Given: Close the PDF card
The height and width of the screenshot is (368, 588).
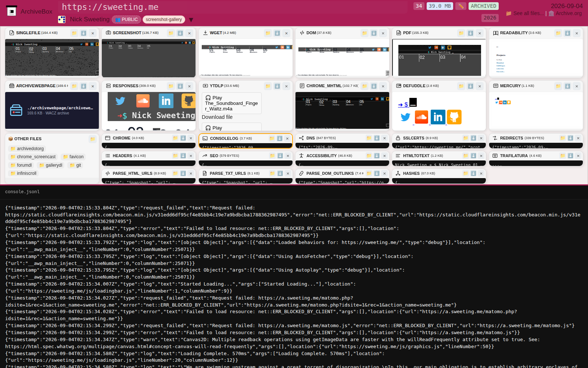Looking at the screenshot, I should [480, 33].
